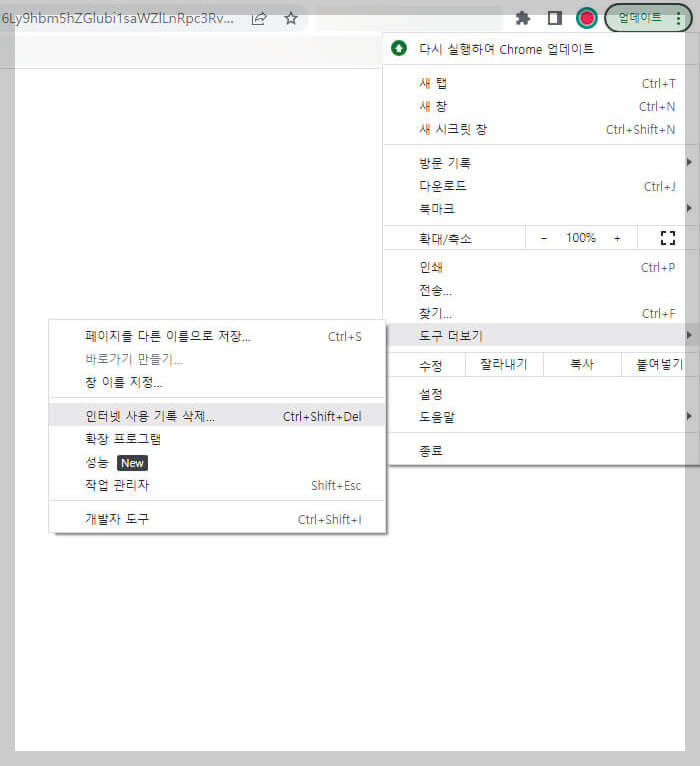
Task: Open a new tab via 새 탭
Action: pos(541,84)
